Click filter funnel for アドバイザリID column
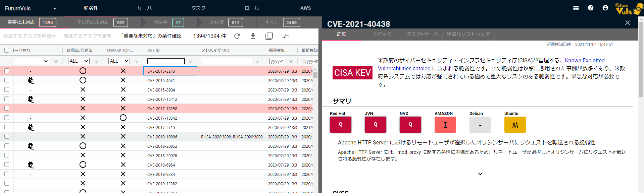 [257, 61]
